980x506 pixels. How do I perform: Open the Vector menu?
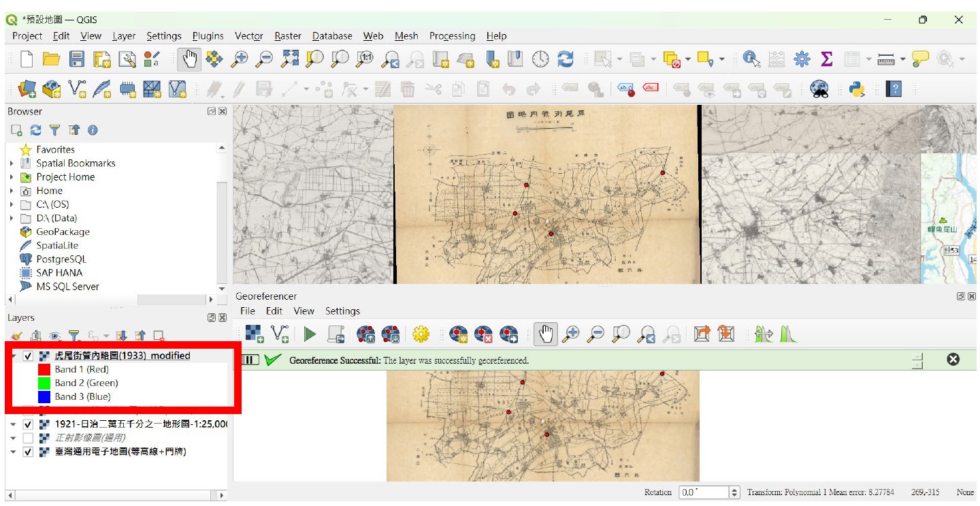(x=249, y=36)
